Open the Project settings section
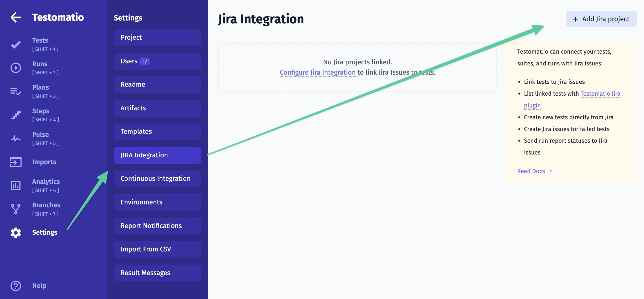 [x=158, y=37]
